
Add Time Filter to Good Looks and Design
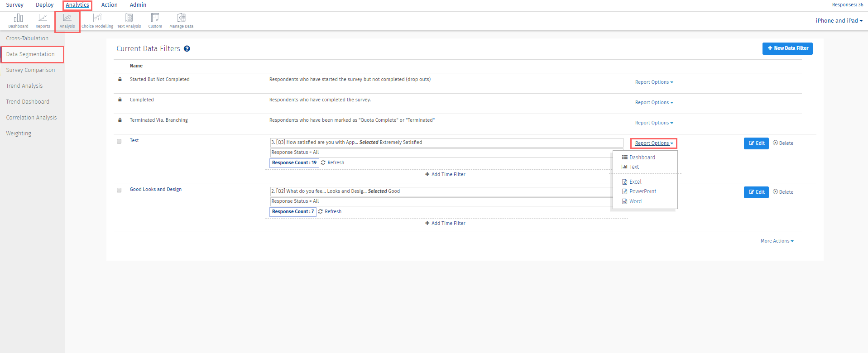click(x=445, y=223)
